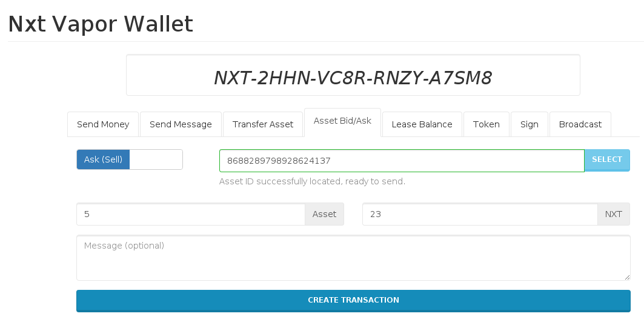Click the CREATE TRANSACTION button
This screenshot has width=644, height=322.
click(353, 301)
